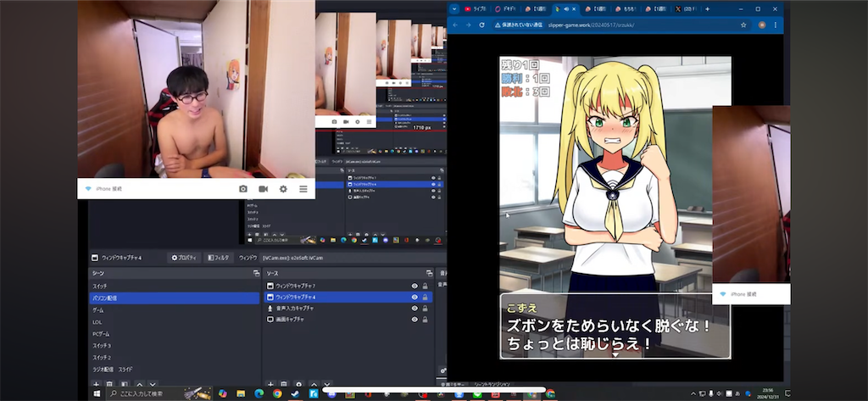Open Microsoft Edge from the taskbar
Image resolution: width=868 pixels, height=401 pixels.
click(x=259, y=394)
